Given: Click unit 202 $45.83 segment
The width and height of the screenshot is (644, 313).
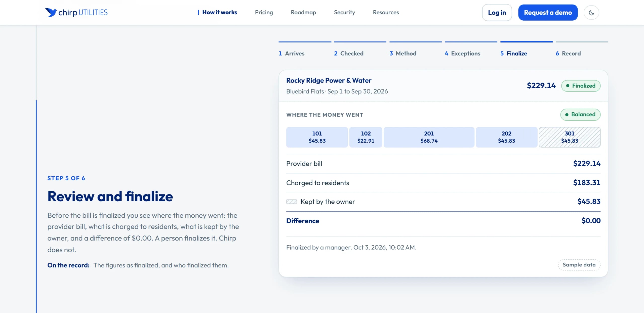Looking at the screenshot, I should coord(506,137).
